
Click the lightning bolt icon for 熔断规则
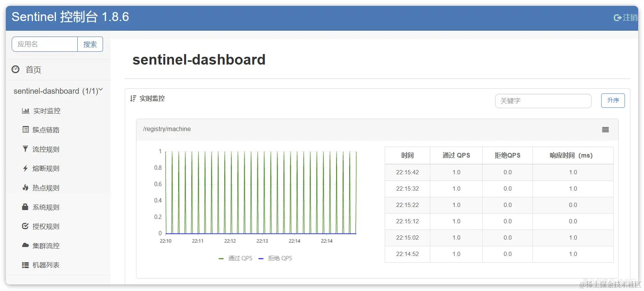click(25, 168)
